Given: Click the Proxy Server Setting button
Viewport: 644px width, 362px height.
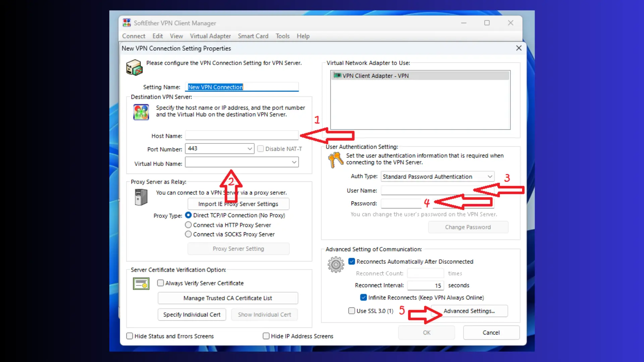Looking at the screenshot, I should pyautogui.click(x=238, y=249).
